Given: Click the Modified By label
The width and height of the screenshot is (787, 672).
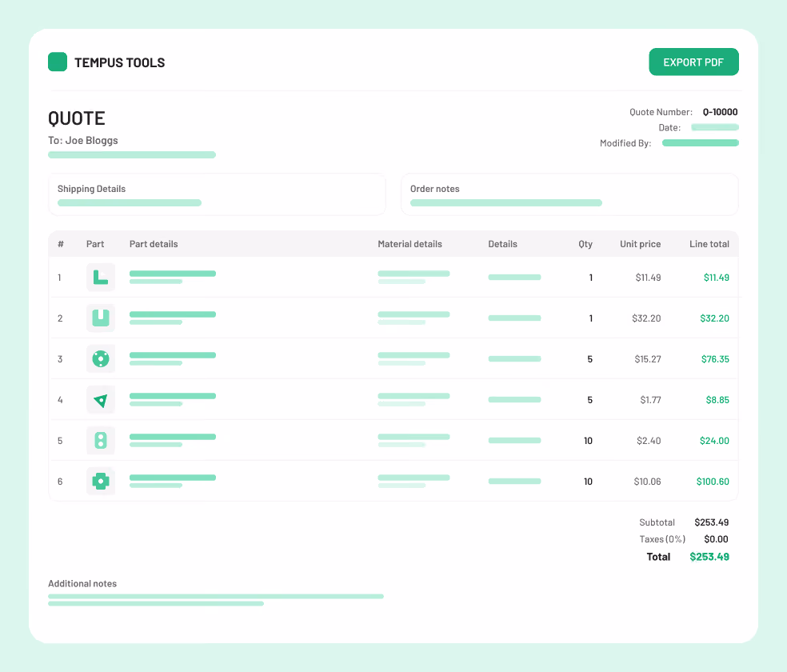Looking at the screenshot, I should tap(625, 143).
